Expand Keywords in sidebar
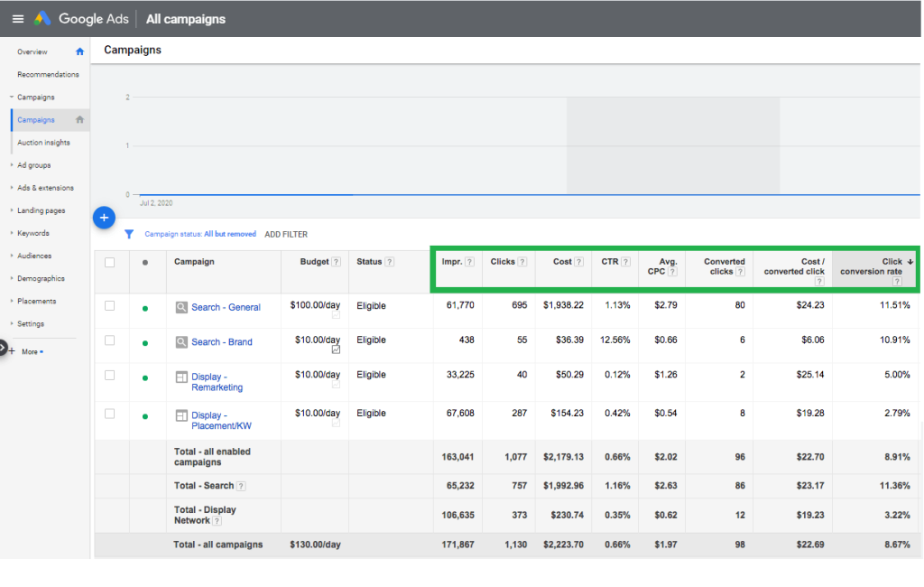The width and height of the screenshot is (924, 587). pos(11,233)
